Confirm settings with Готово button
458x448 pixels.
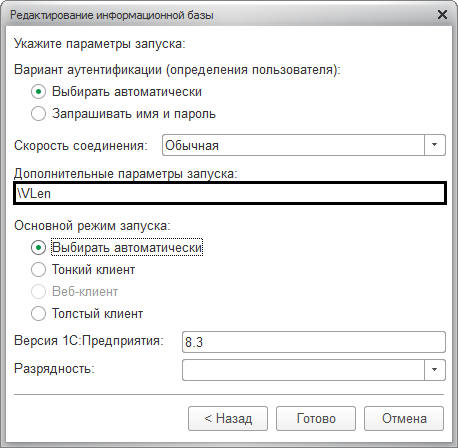coord(316,418)
